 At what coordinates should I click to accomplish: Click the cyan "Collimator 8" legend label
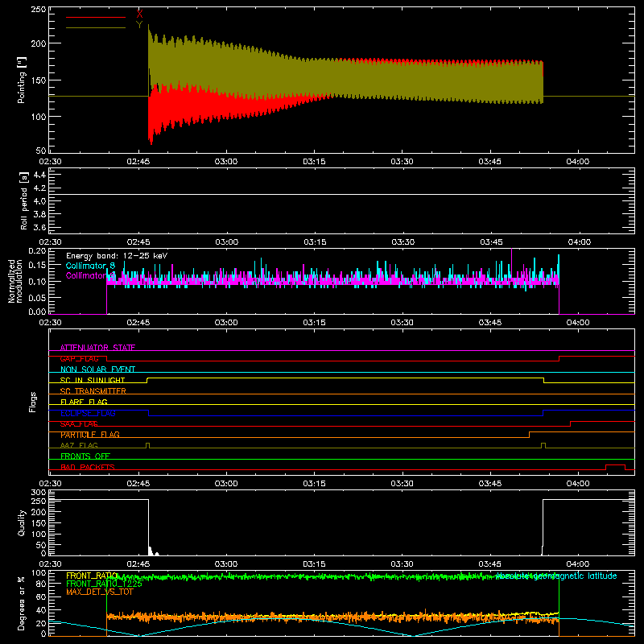90,266
